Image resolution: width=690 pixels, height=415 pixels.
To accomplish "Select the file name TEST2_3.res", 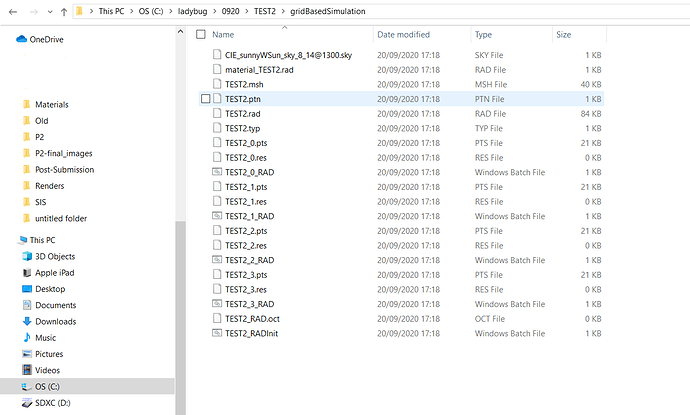I will 246,290.
